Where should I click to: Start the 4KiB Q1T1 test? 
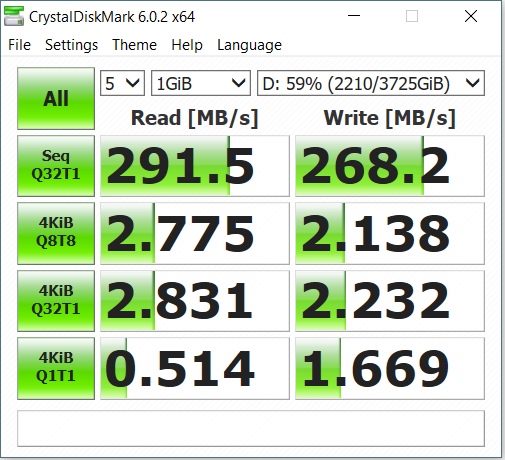(x=56, y=368)
